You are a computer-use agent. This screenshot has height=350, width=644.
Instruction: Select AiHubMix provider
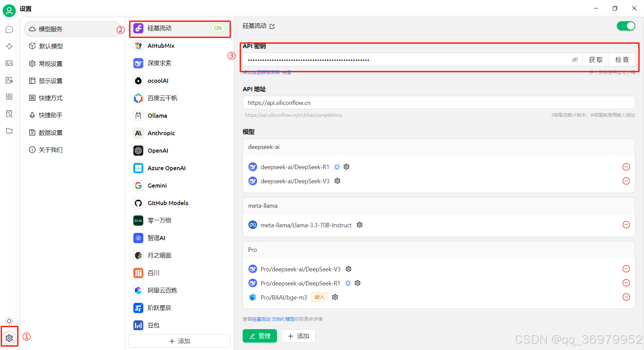(180, 46)
